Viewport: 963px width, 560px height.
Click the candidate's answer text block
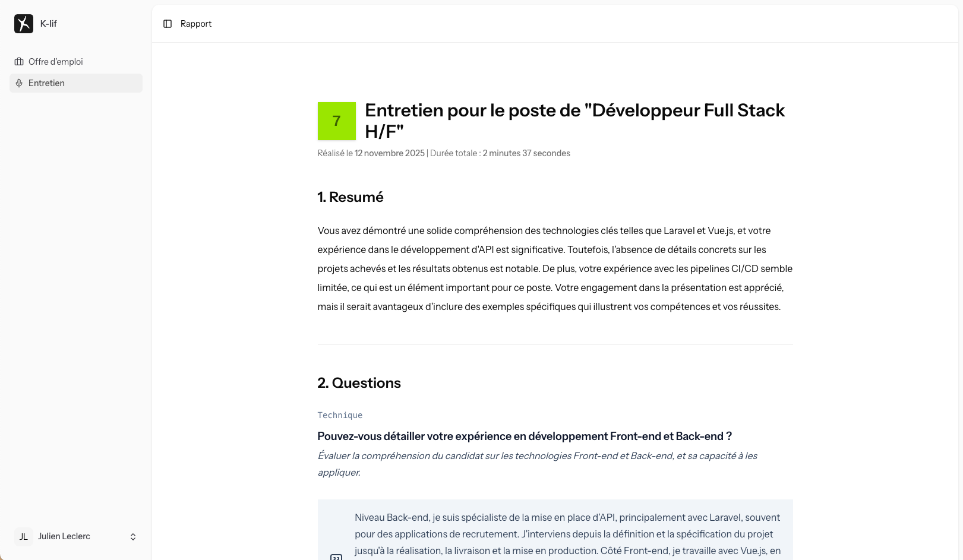(x=567, y=534)
